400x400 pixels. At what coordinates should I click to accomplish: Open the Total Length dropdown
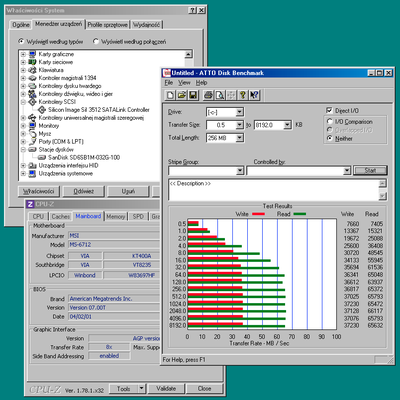pos(240,138)
